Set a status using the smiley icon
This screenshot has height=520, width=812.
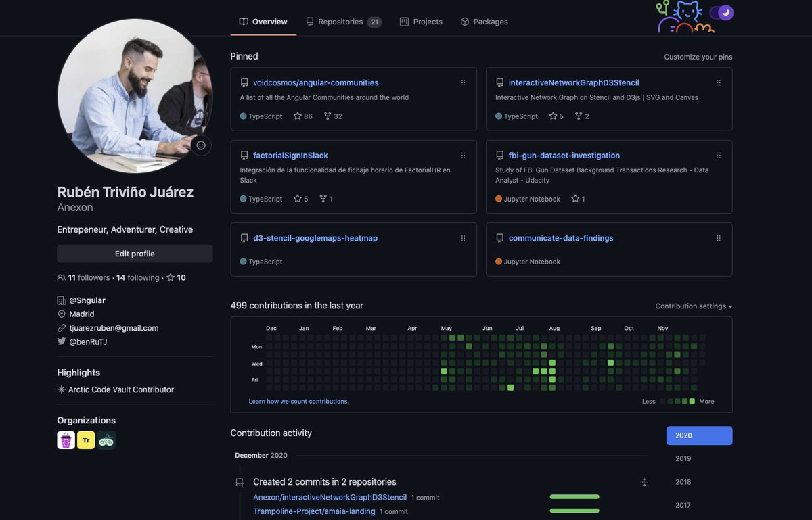click(200, 145)
